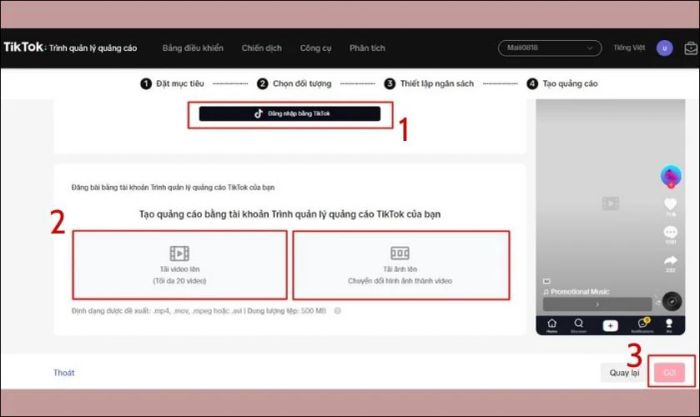Go to the Phân tích section
This screenshot has width=700, height=417.
point(367,48)
